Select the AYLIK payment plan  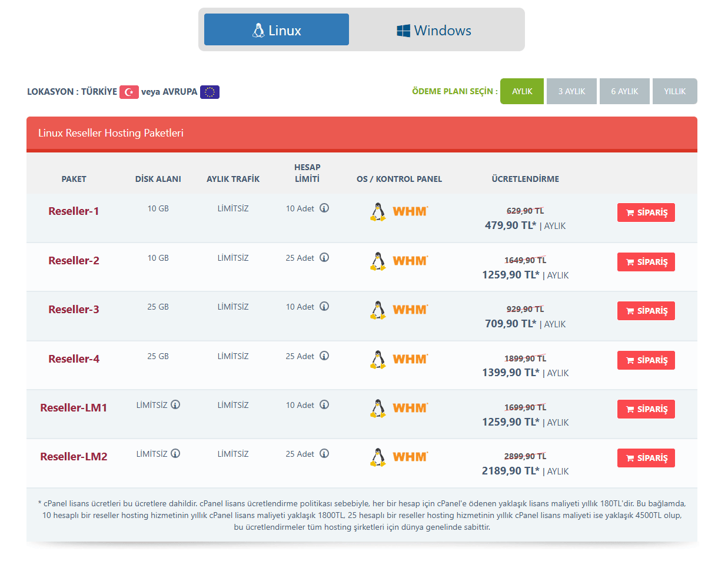pos(522,91)
